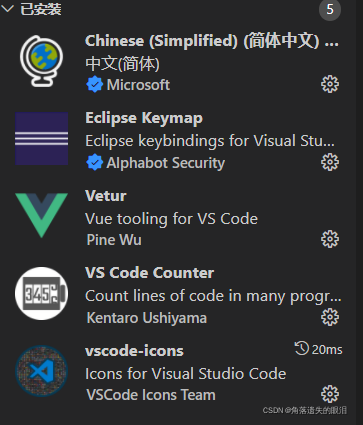Viewport: 363px width, 425px height.
Task: Collapse the 已安装 installed extensions section
Action: pos(7,9)
